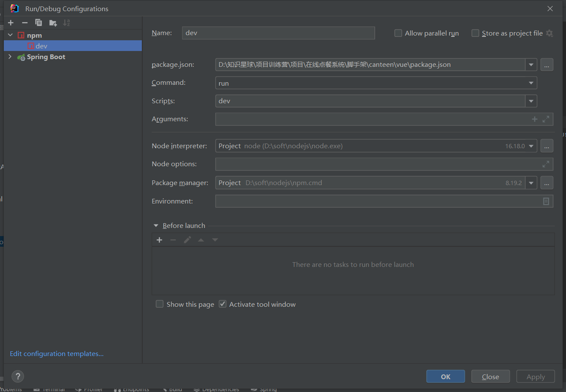Browse Node interpreter with ellipsis button

(547, 146)
